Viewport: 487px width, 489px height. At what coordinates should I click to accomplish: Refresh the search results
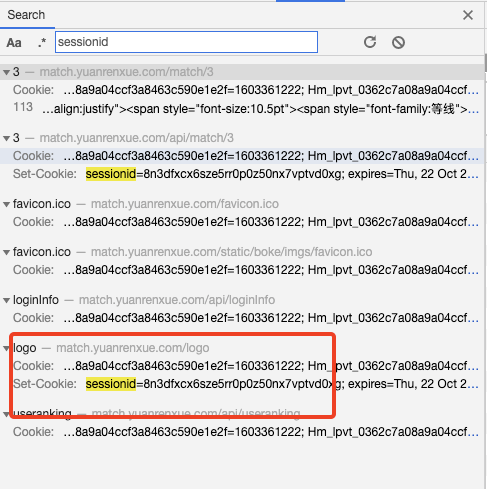coord(370,42)
